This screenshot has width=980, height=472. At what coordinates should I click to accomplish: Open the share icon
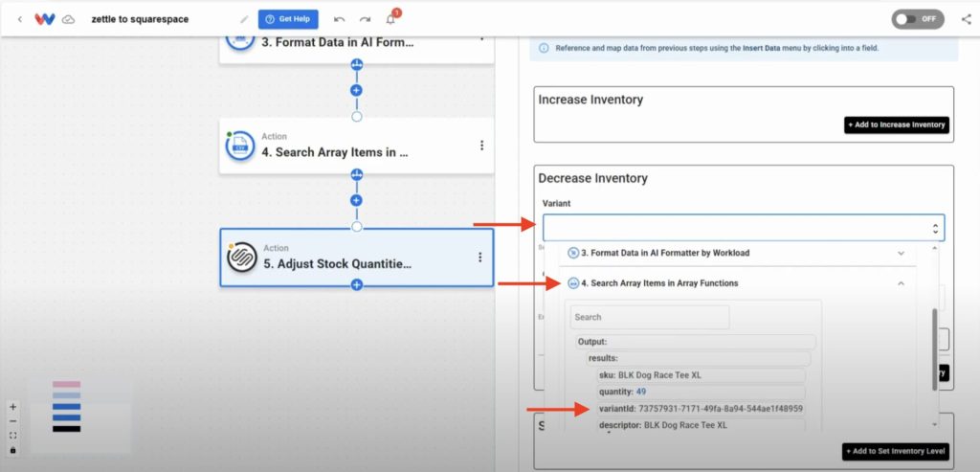point(966,19)
